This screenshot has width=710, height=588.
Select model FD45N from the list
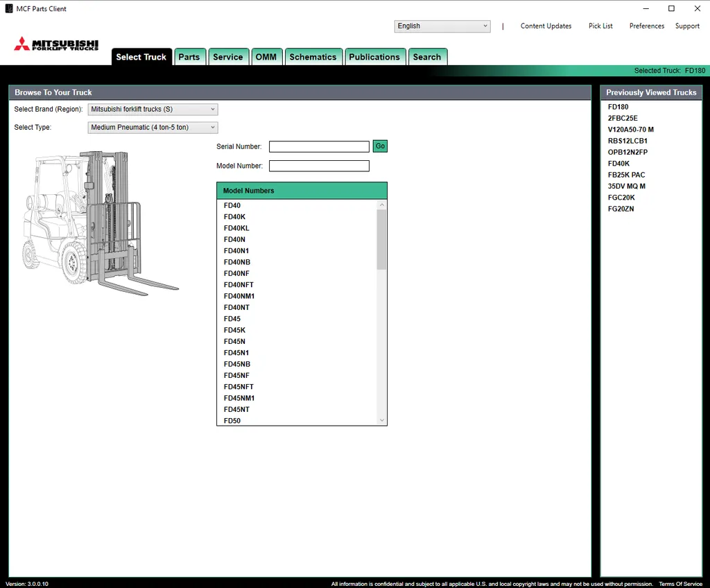[x=234, y=342]
